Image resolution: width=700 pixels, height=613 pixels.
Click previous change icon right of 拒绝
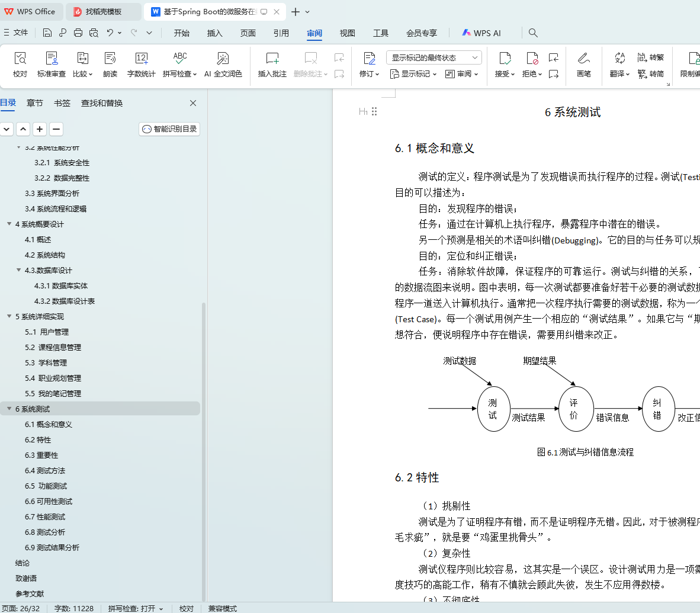pyautogui.click(x=554, y=57)
